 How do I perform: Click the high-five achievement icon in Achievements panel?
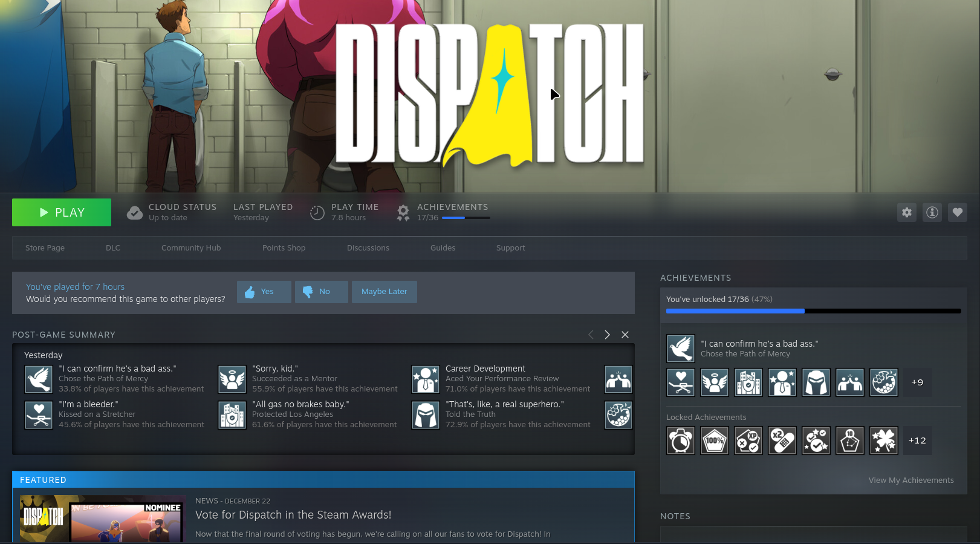point(850,382)
